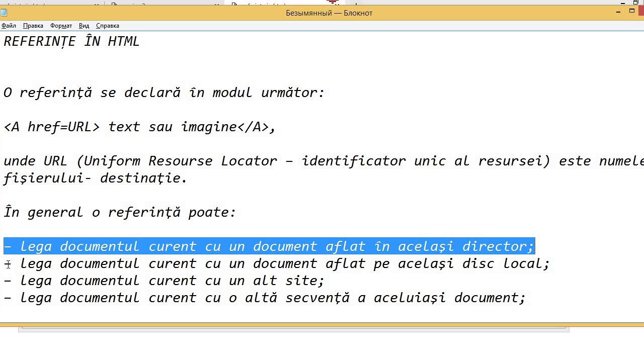Open the Правка menu

(33, 26)
